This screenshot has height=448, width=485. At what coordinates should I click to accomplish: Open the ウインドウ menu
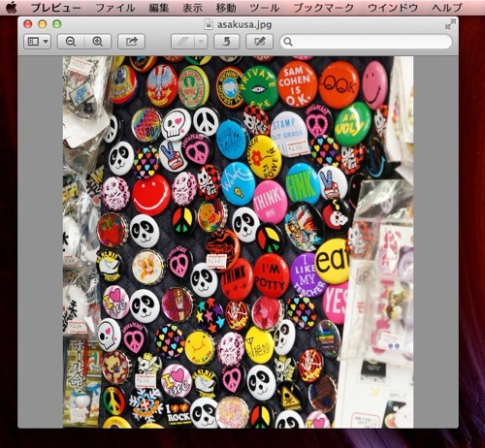tap(393, 8)
